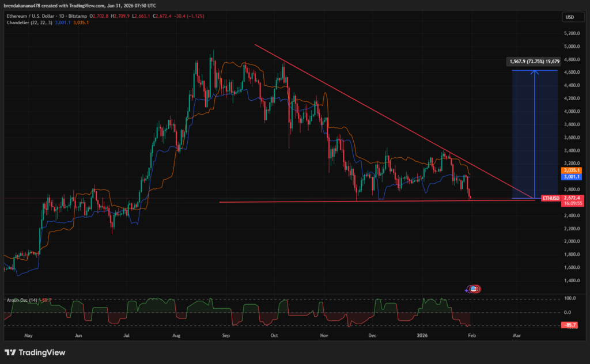590x364 pixels.
Task: Click the 16:09:55 bar countdown label
Action: pyautogui.click(x=572, y=203)
